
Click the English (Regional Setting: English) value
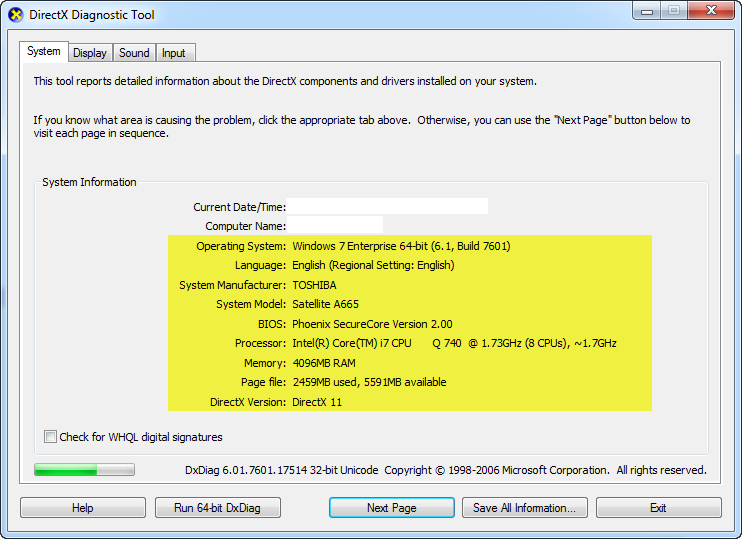[x=373, y=265]
